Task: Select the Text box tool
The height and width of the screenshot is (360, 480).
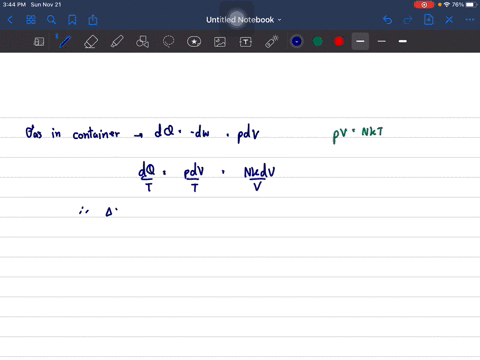Action: [x=246, y=42]
